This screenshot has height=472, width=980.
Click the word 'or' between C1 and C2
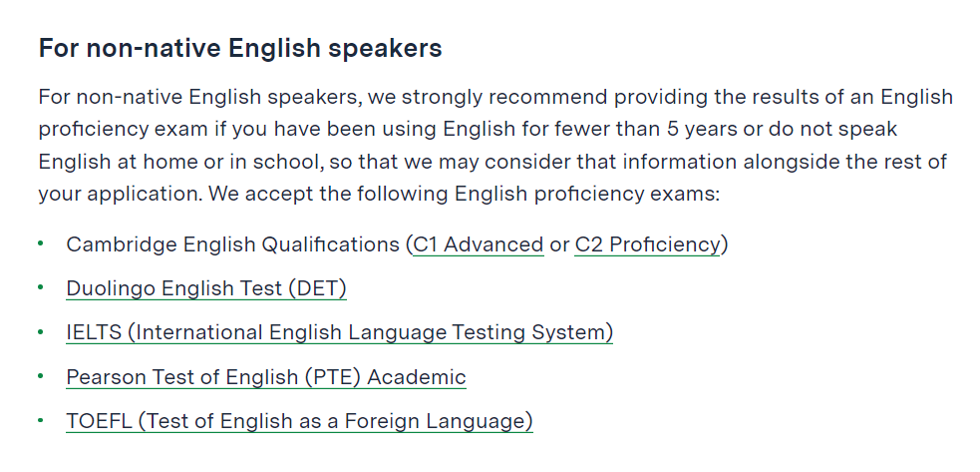[559, 244]
